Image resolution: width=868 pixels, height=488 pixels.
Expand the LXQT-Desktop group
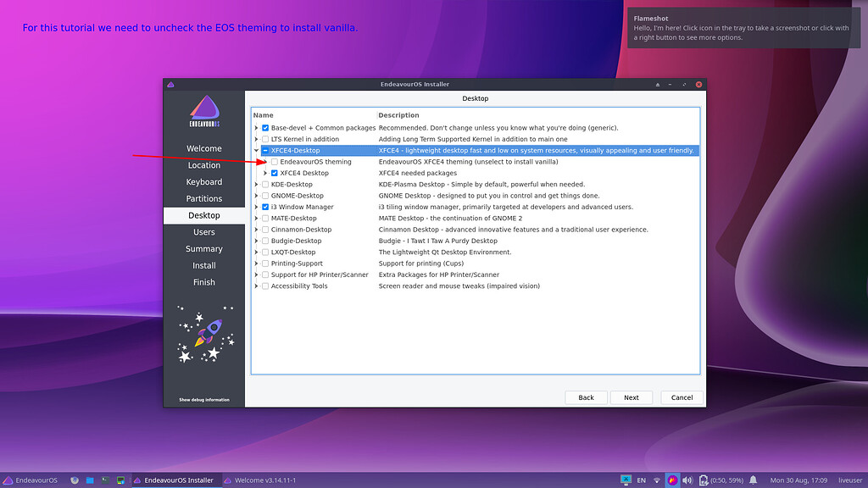coord(256,252)
